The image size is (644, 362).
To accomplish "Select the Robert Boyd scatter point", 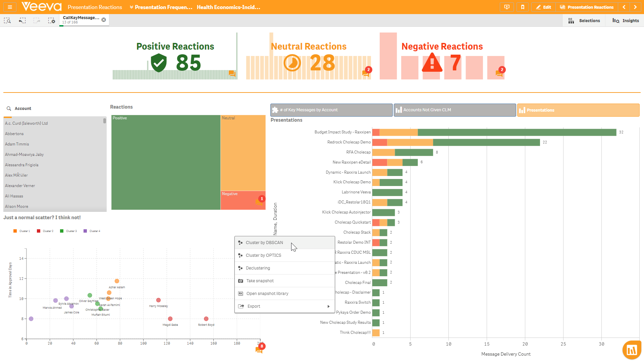I will (x=206, y=319).
